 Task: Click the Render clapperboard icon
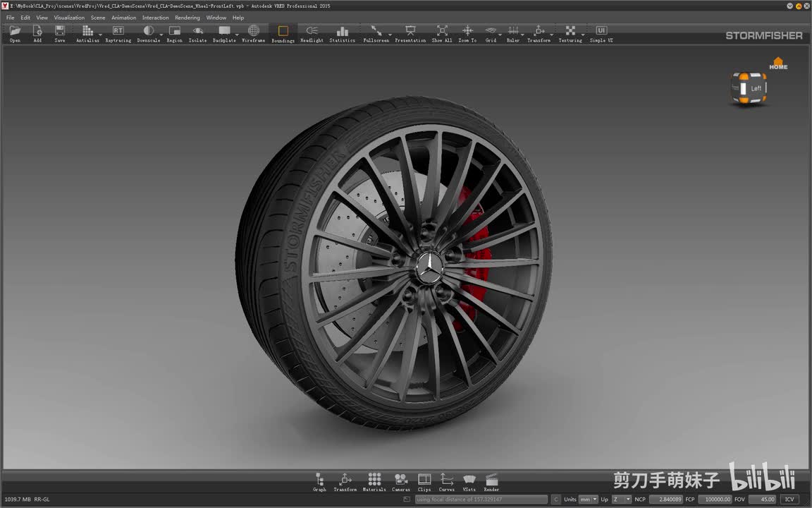[491, 480]
